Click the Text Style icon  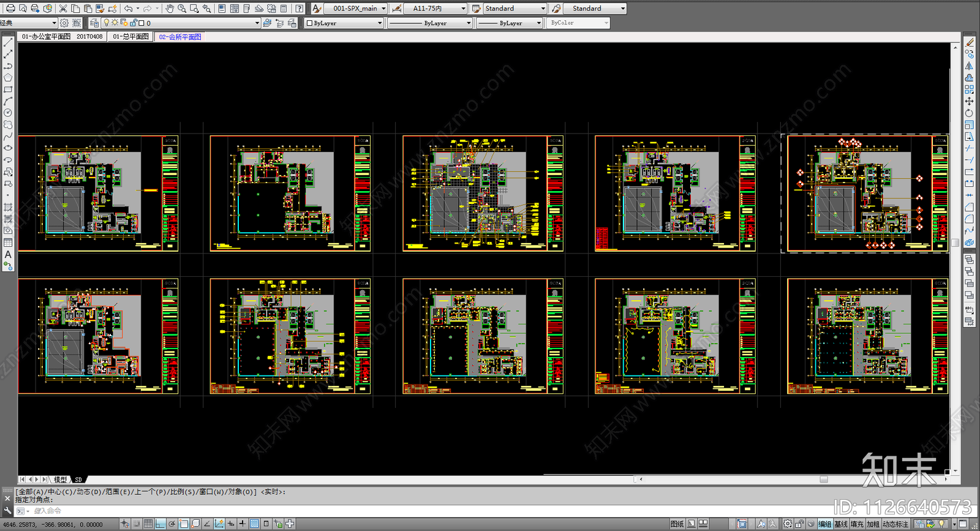pyautogui.click(x=317, y=9)
